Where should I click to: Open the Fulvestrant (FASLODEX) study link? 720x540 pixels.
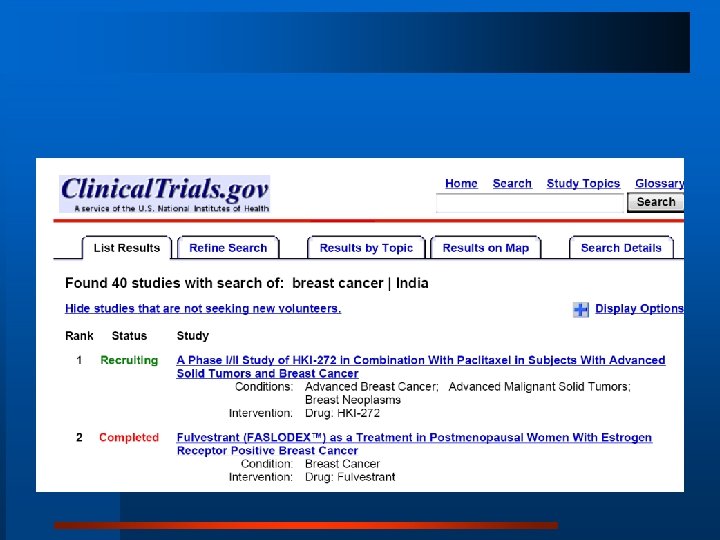414,444
